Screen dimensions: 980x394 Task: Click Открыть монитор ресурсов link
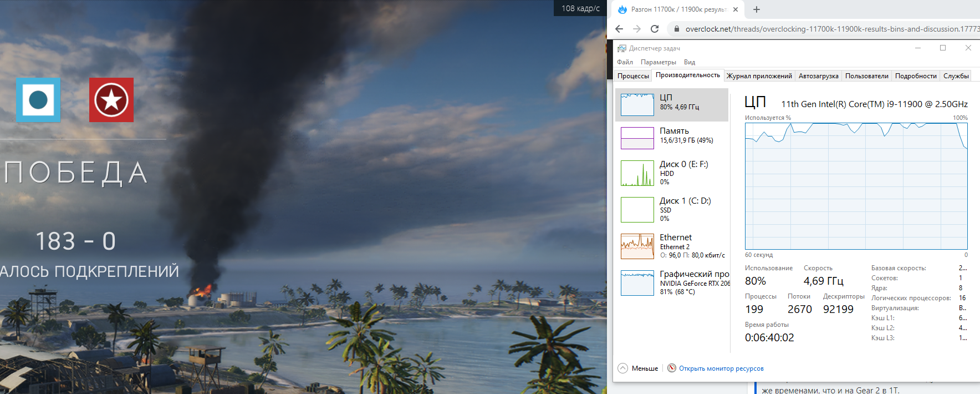coord(721,368)
